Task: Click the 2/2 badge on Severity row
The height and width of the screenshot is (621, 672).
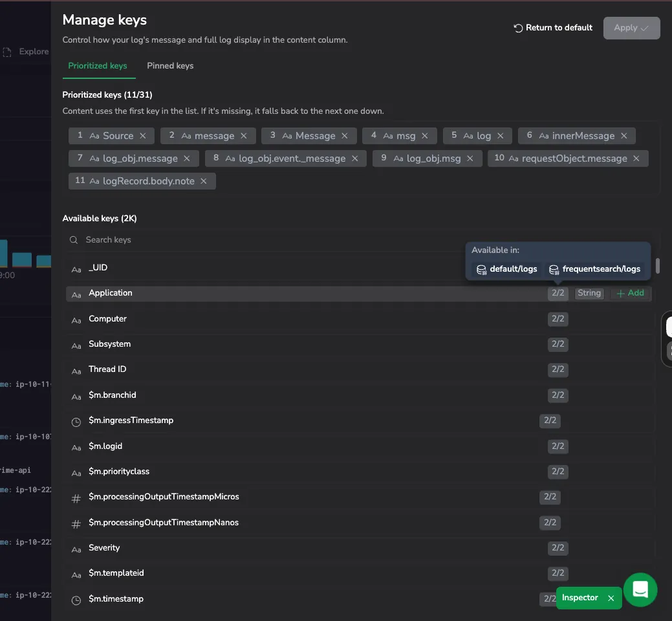Action: (558, 548)
